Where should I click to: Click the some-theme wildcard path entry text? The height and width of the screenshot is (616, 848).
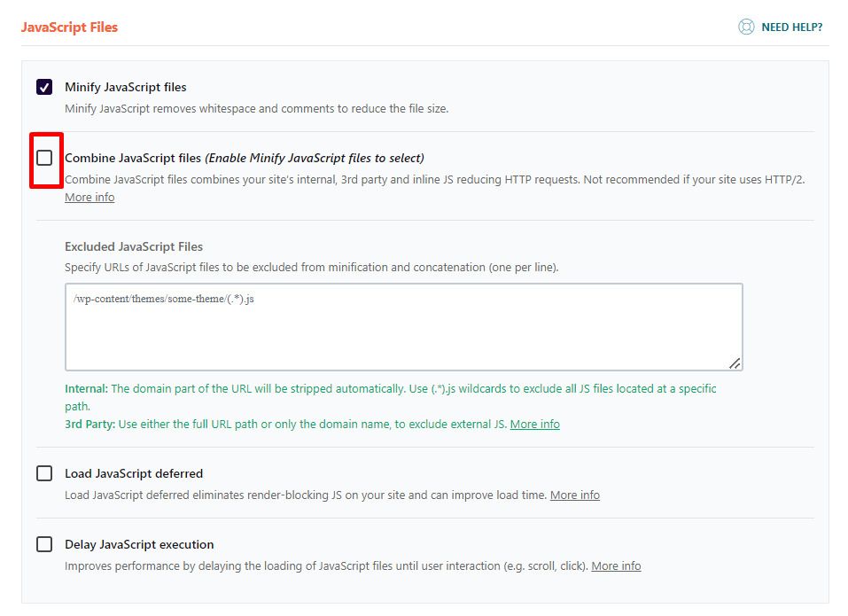tap(164, 300)
